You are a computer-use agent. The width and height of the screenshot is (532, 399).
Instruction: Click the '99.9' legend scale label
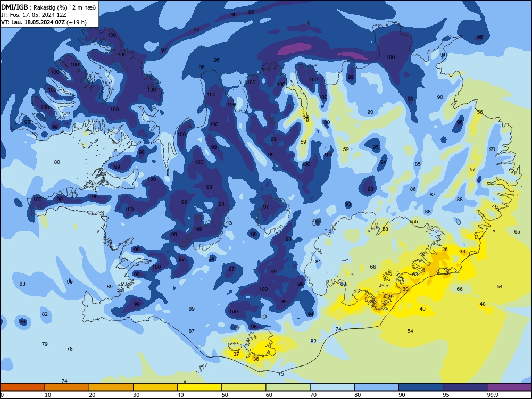[493, 395]
